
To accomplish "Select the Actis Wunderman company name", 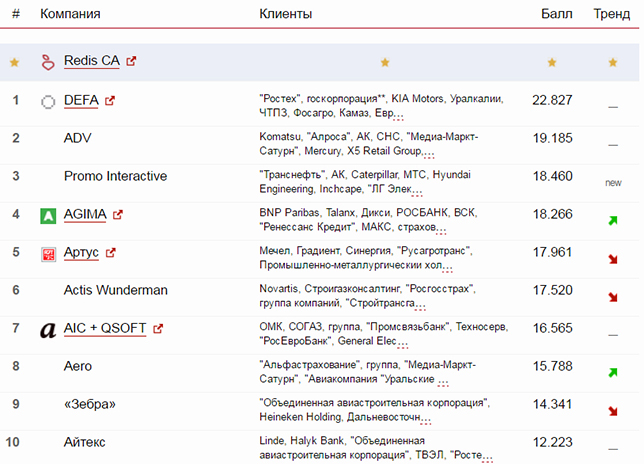I will tap(115, 290).
